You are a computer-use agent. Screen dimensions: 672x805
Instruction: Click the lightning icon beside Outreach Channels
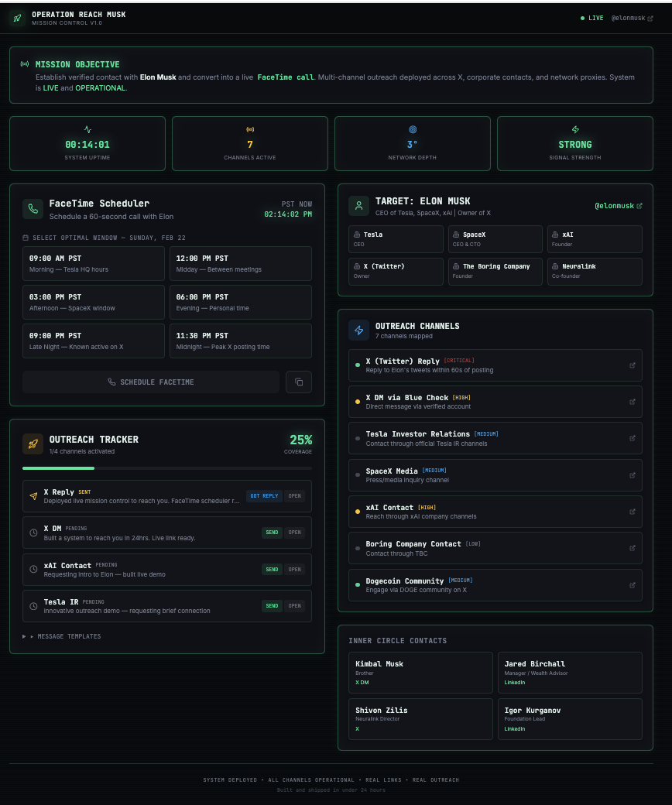[359, 330]
